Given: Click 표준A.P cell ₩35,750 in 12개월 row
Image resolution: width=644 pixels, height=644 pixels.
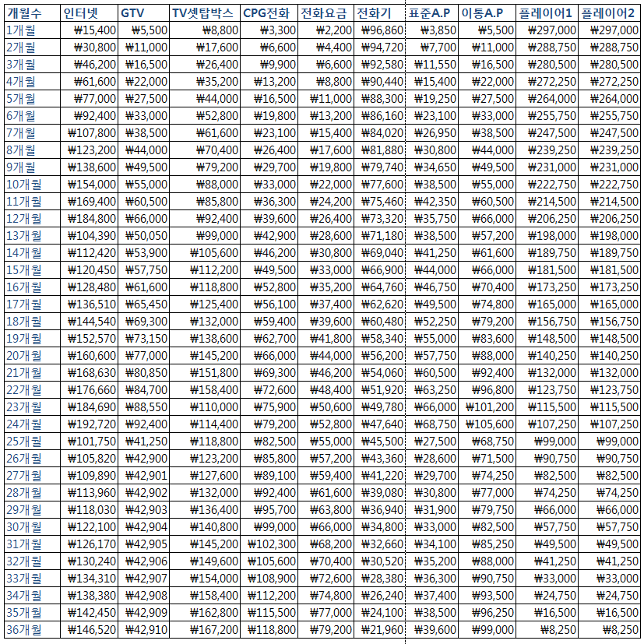Looking at the screenshot, I should tap(431, 219).
